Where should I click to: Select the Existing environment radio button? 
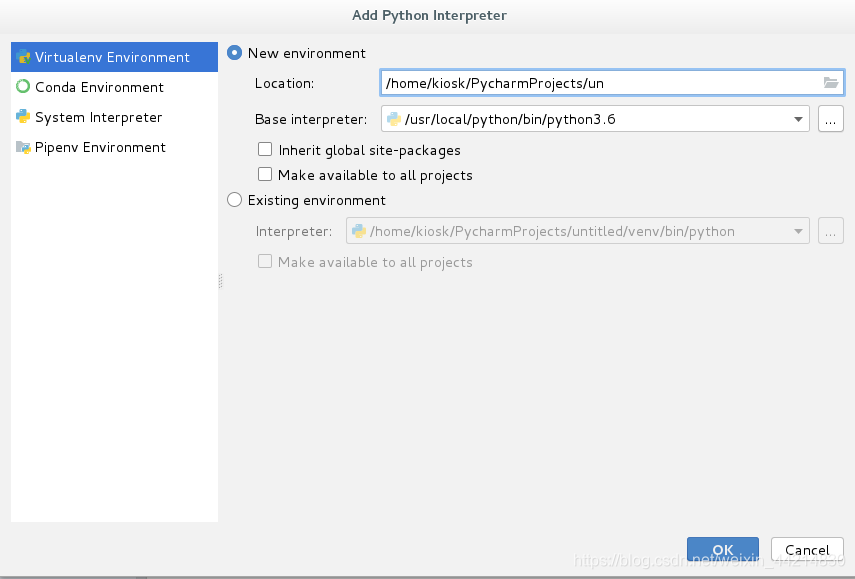pyautogui.click(x=234, y=200)
